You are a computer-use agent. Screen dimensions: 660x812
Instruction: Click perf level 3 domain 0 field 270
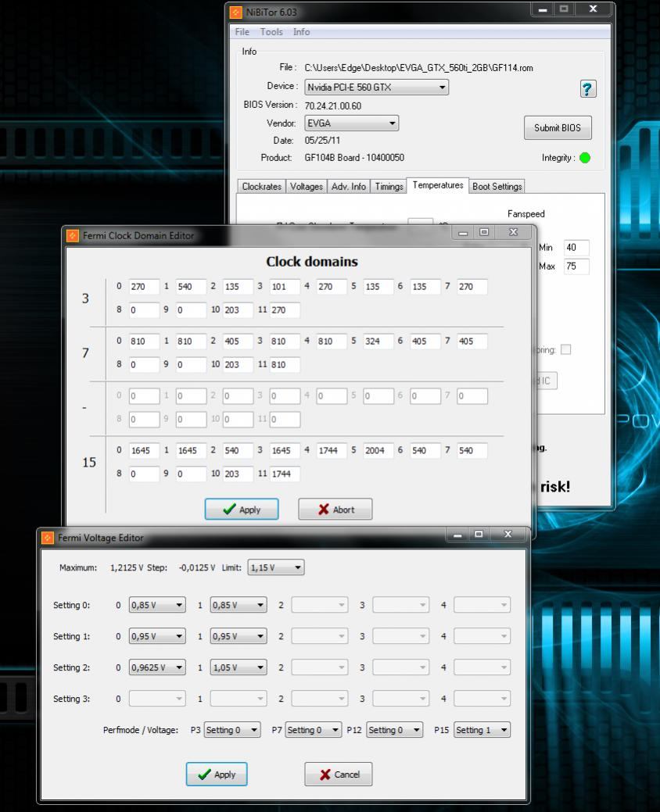coord(144,287)
